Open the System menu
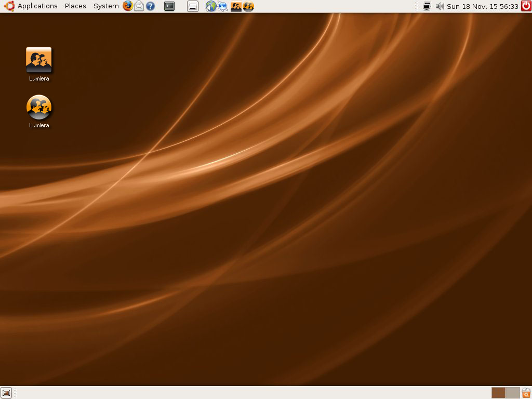 [x=106, y=6]
